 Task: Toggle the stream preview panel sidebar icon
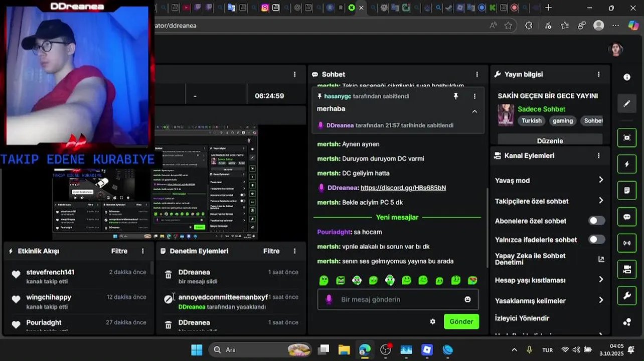click(x=627, y=137)
